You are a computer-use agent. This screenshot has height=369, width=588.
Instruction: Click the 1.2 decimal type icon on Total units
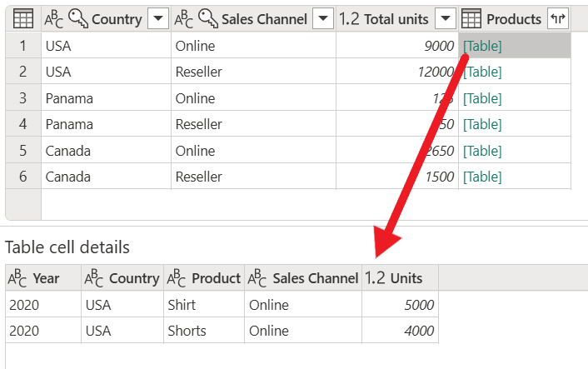(349, 19)
